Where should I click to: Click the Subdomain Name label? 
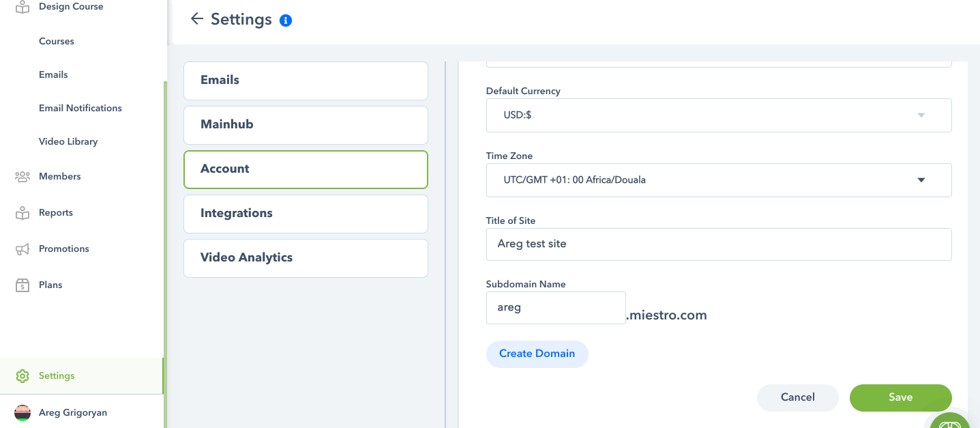click(x=526, y=284)
